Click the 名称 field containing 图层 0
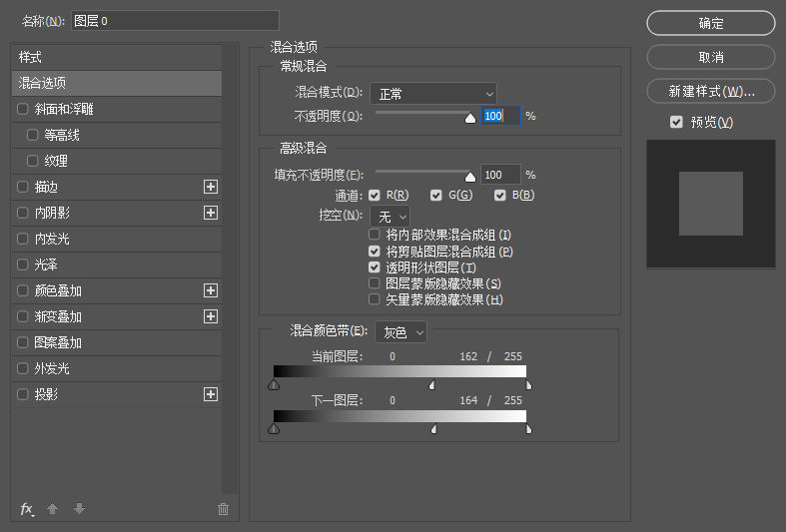The height and width of the screenshot is (532, 786). (175, 21)
